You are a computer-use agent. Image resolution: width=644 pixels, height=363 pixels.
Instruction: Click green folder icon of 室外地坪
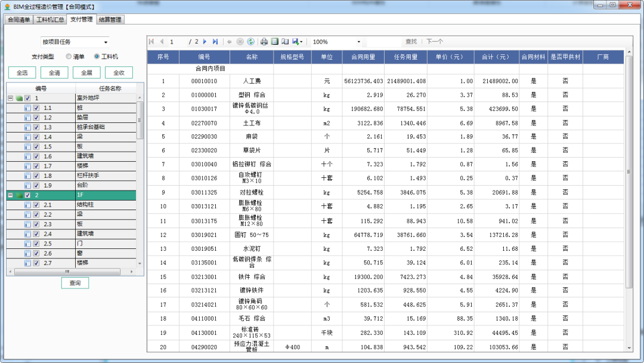[20, 99]
